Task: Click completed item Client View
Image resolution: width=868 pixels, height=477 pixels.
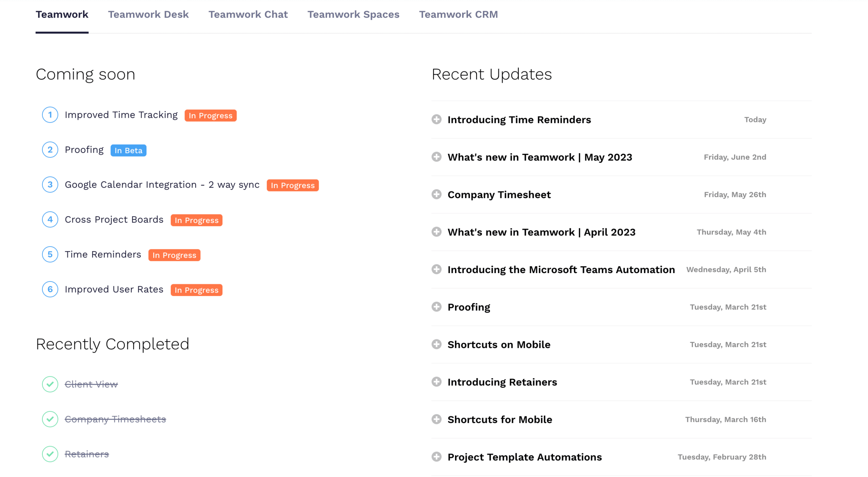Action: [x=91, y=384]
